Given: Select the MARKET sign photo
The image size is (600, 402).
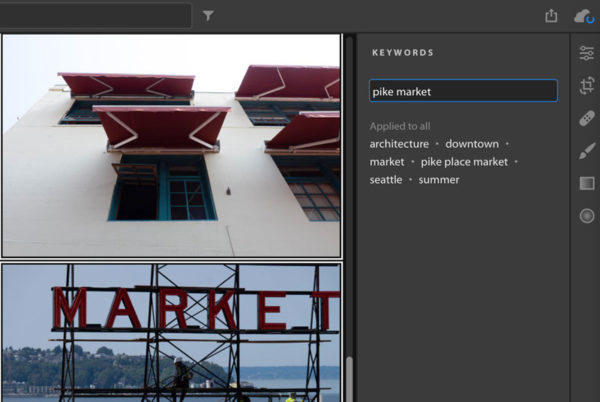Looking at the screenshot, I should click(x=171, y=333).
